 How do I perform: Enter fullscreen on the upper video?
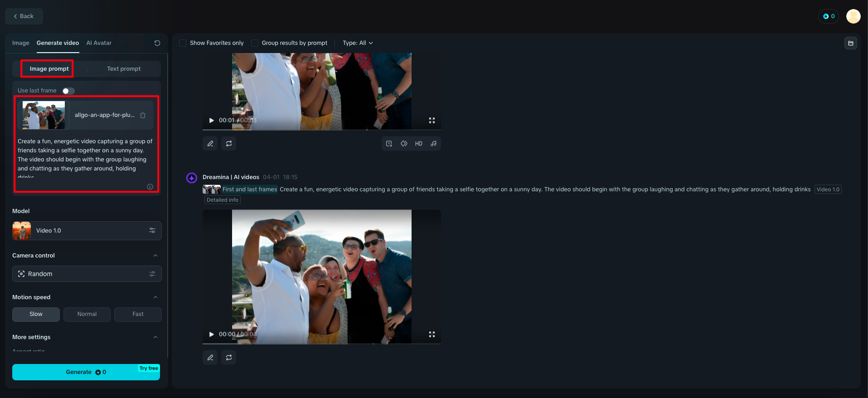click(x=432, y=120)
